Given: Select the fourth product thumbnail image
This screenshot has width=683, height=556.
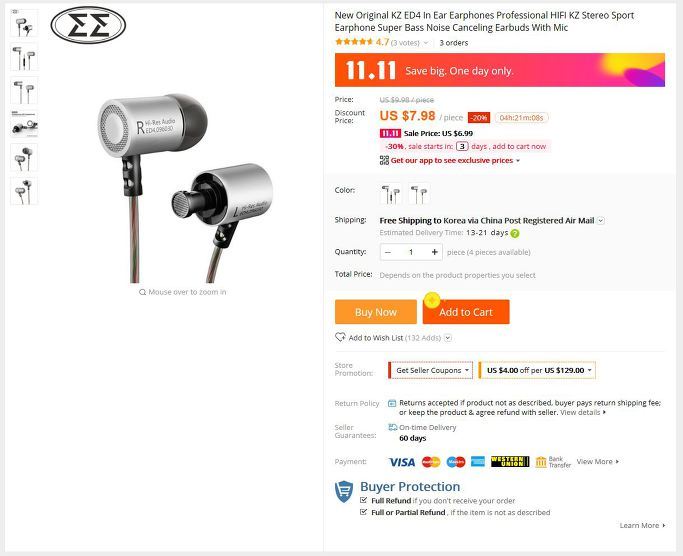Looking at the screenshot, I should click(24, 124).
